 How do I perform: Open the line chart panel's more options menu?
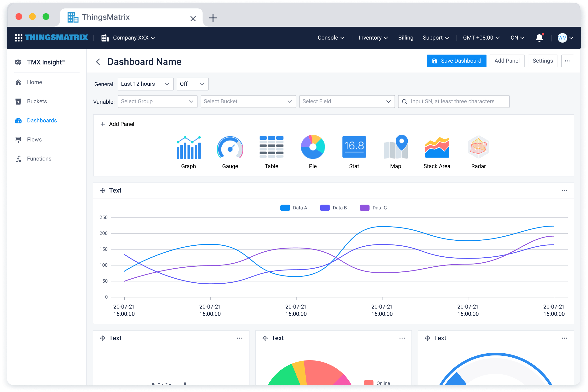564,191
